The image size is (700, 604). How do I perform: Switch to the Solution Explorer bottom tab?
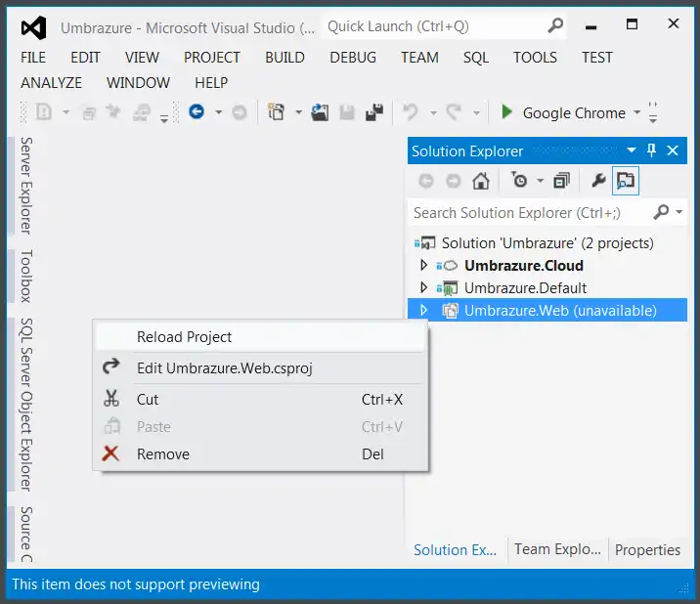tap(455, 549)
